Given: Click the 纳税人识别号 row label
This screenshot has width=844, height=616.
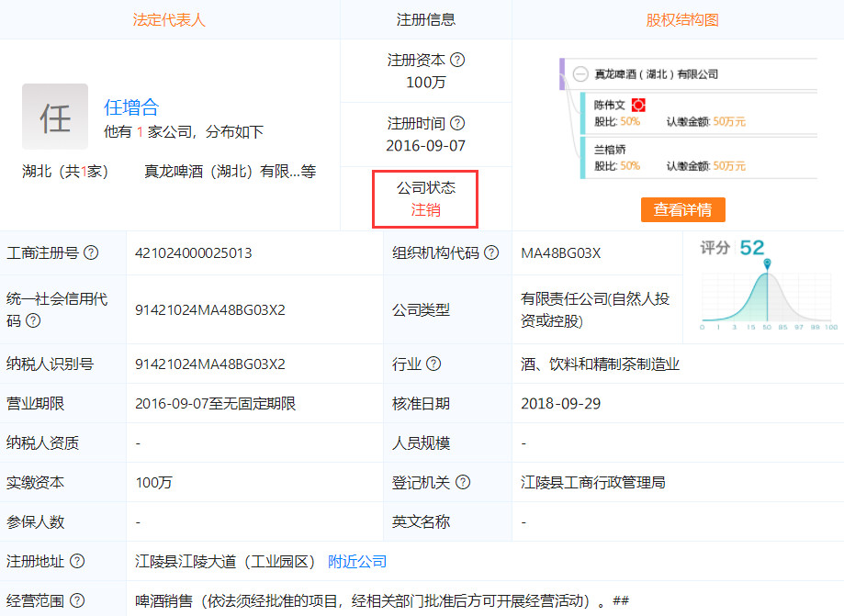Looking at the screenshot, I should pos(51,364).
